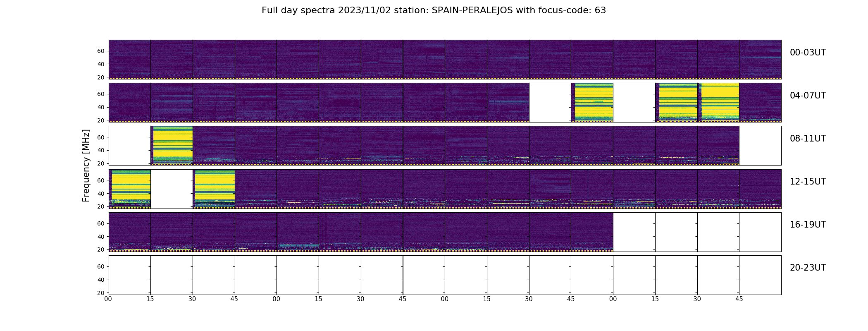
Task: Click the rightmost "45" time-axis tick label
Action: pos(739,299)
